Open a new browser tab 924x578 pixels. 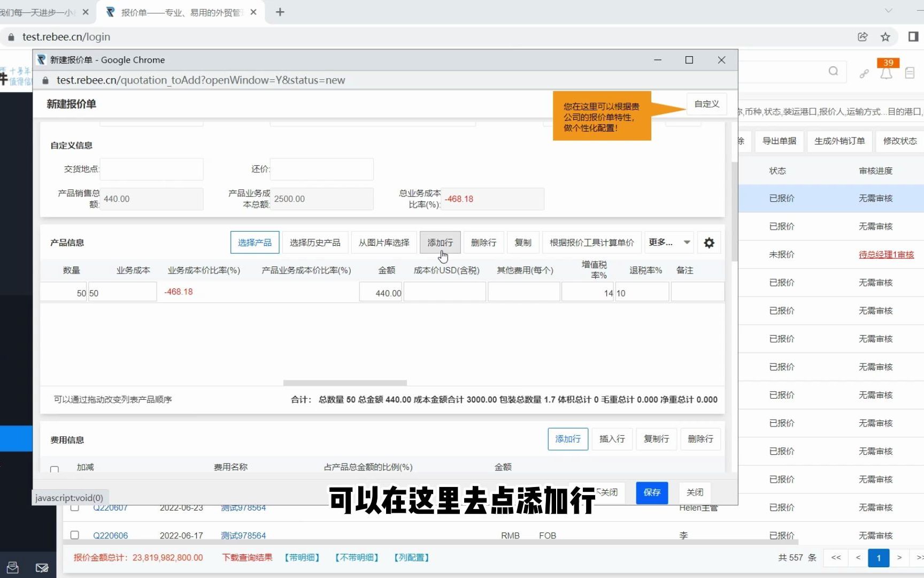pos(280,12)
